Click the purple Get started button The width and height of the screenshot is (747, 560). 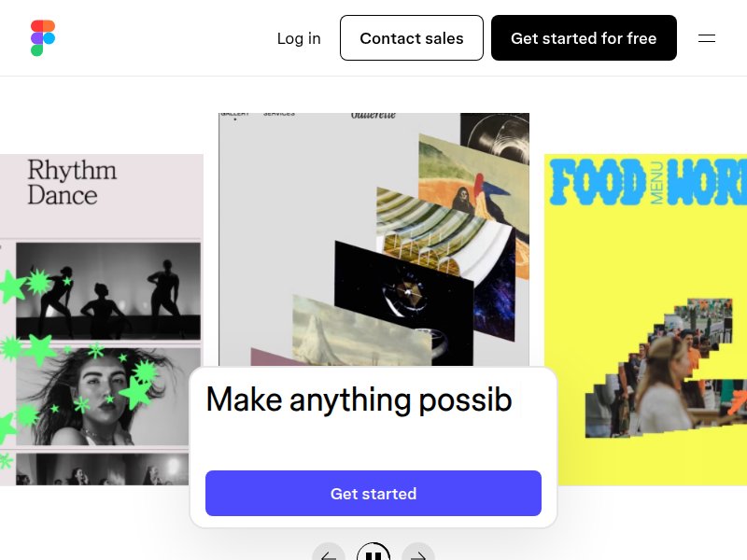(373, 494)
